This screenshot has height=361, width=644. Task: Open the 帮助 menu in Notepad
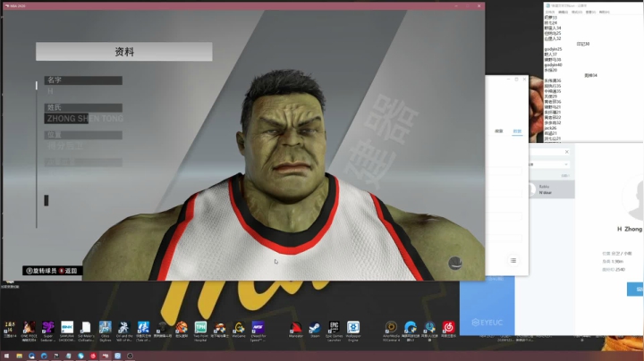(604, 12)
